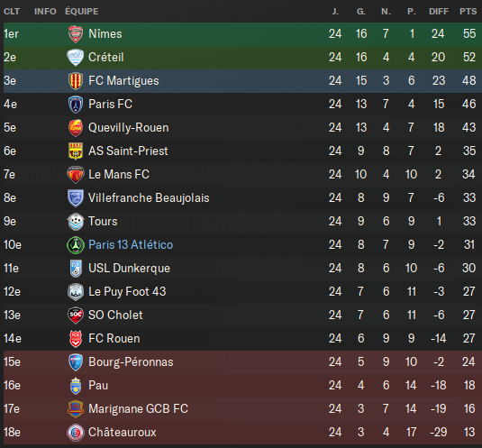
Task: Click the CLT column header
Action: click(12, 12)
